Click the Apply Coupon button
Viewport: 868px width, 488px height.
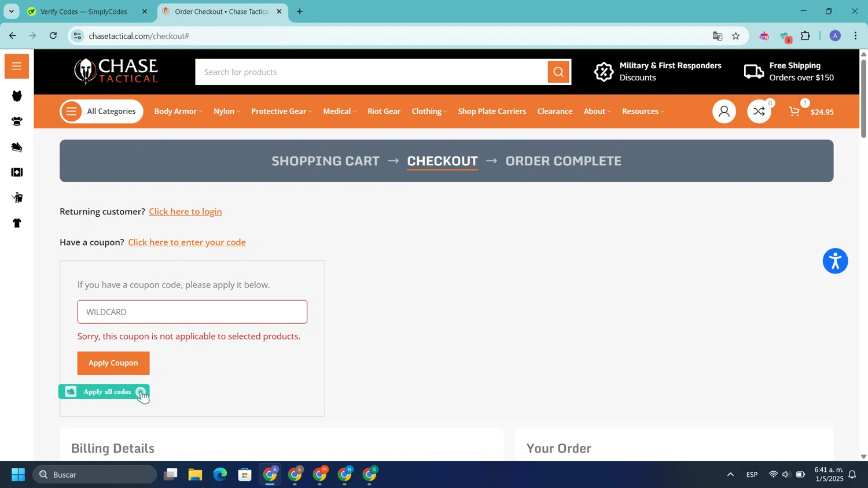113,364
